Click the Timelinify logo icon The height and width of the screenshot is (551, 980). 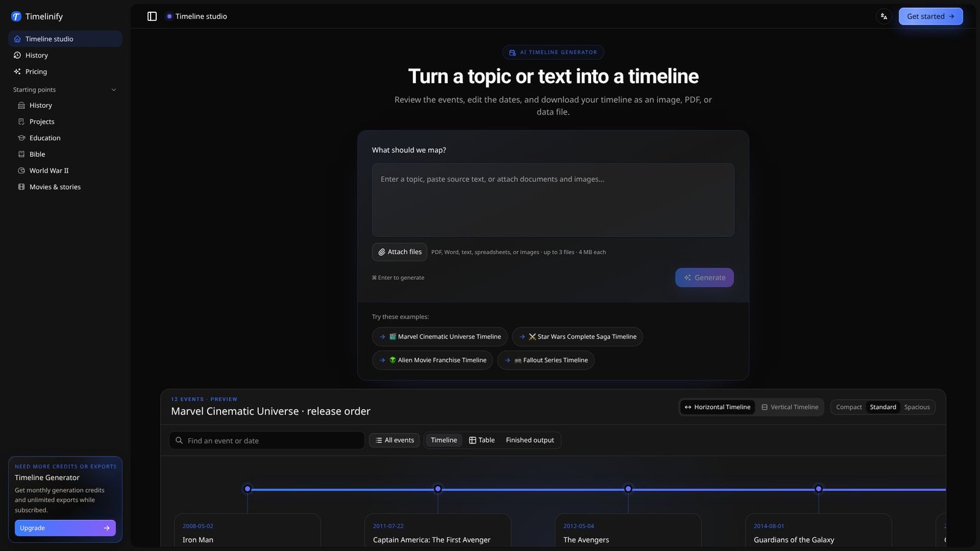tap(16, 17)
